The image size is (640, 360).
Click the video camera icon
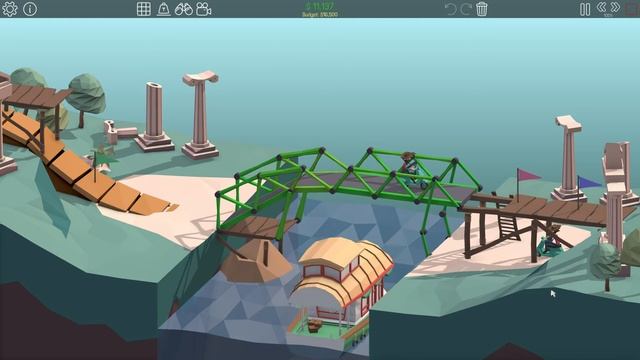(204, 9)
